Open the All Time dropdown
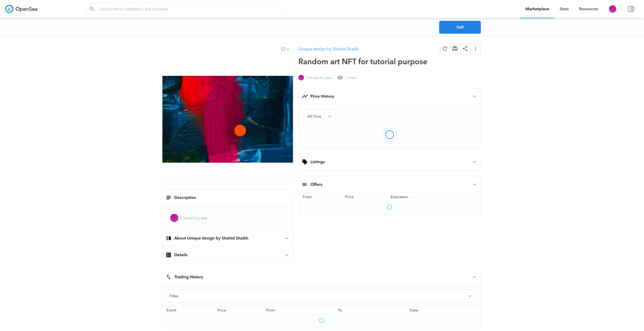The image size is (644, 331). (x=320, y=116)
